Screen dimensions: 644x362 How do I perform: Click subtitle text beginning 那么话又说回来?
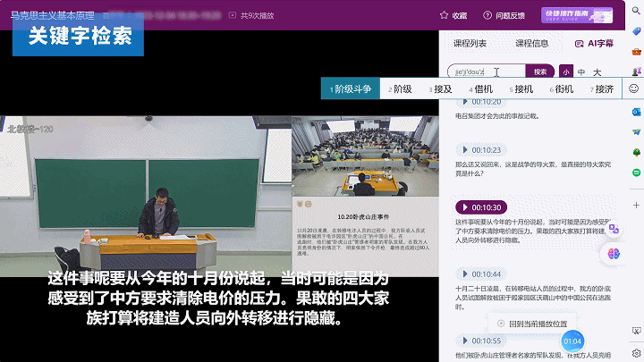point(533,169)
